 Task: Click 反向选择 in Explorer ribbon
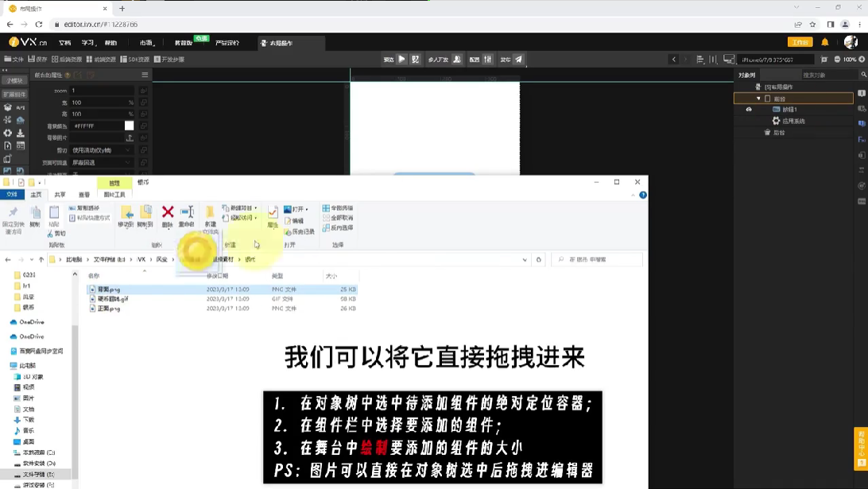coord(338,227)
